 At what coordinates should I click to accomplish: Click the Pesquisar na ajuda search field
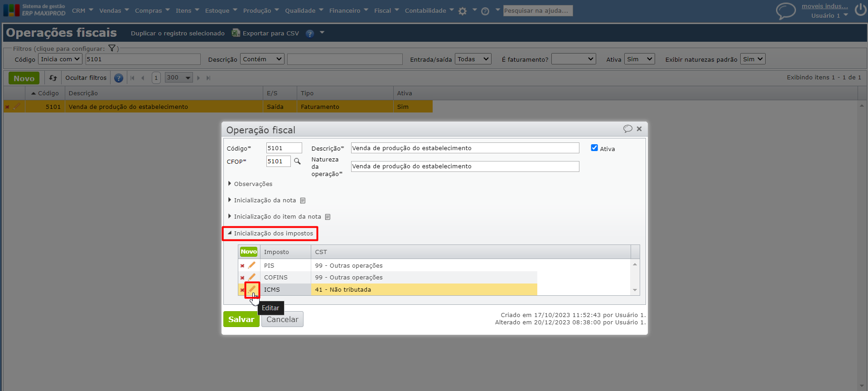(x=538, y=10)
